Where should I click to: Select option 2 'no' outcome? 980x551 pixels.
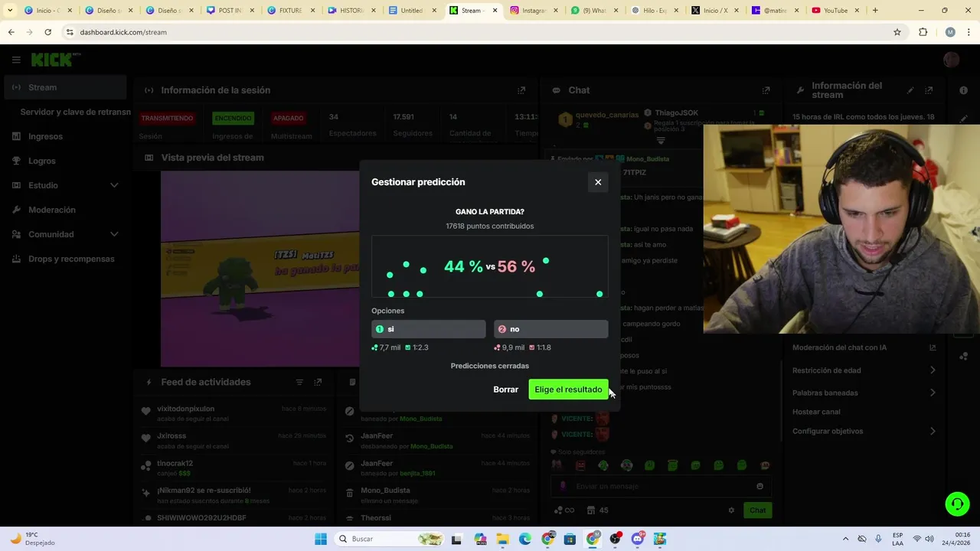[x=551, y=329]
